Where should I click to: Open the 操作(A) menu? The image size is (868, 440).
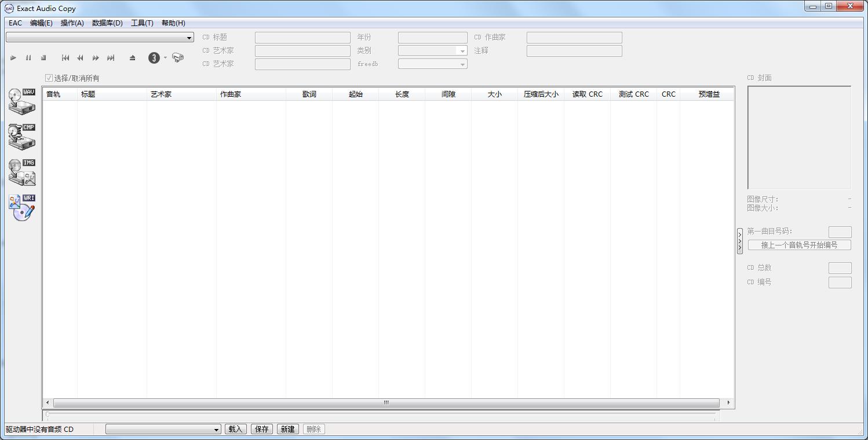[x=72, y=23]
